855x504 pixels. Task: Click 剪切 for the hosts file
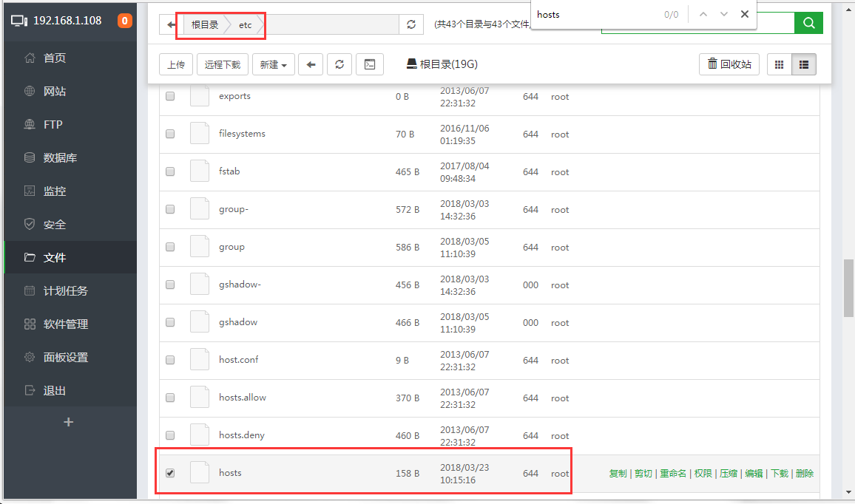[x=643, y=474]
